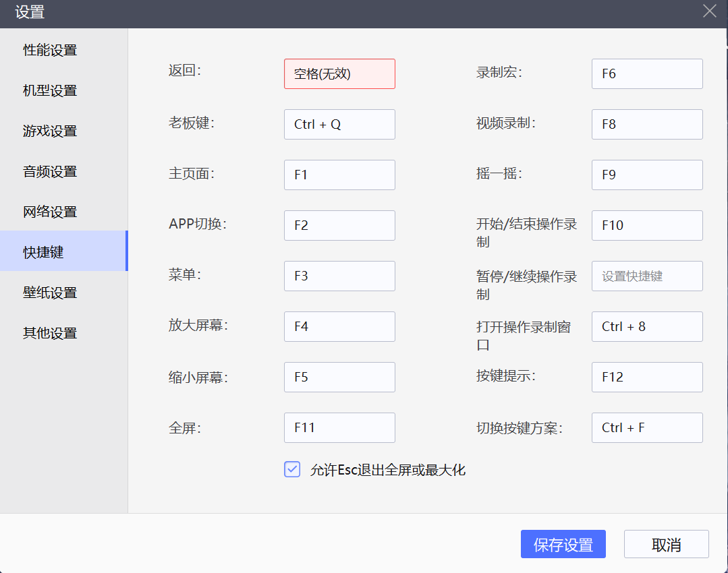The image size is (728, 573).
Task: Click the 摇一摇 F9 shortcut field
Action: [647, 175]
